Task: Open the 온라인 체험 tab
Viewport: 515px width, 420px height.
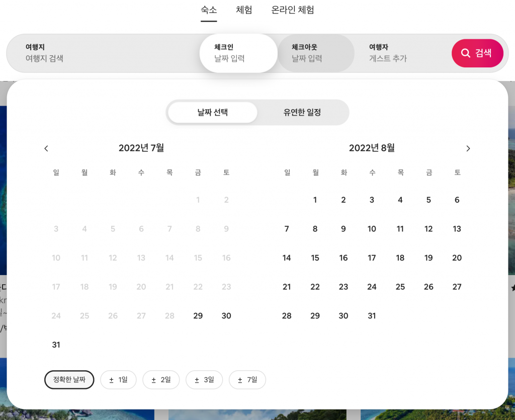Action: click(293, 10)
